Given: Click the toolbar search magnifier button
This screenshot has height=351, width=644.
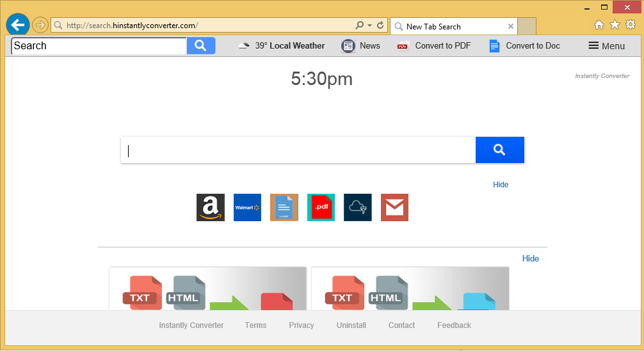Looking at the screenshot, I should (200, 45).
